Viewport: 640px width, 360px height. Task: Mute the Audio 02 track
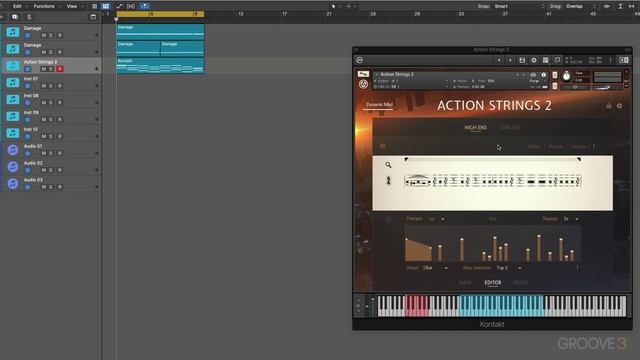coord(44,170)
